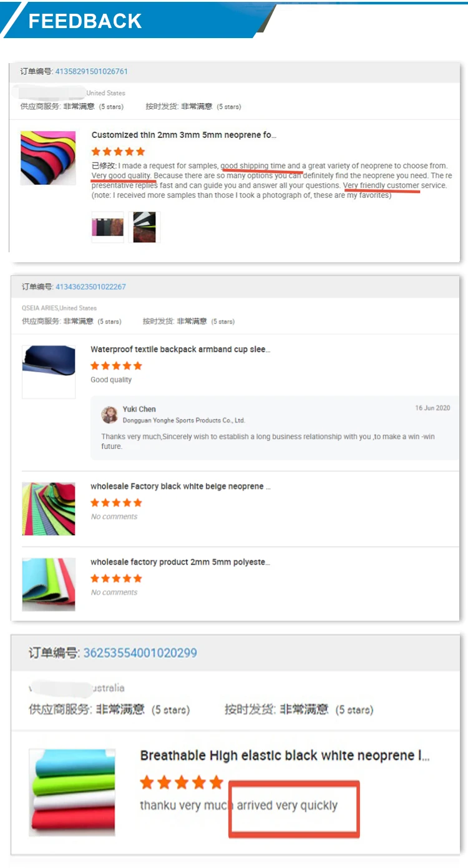468x868 pixels.
Task: Open order number 36253554001020299 link
Action: pos(140,653)
